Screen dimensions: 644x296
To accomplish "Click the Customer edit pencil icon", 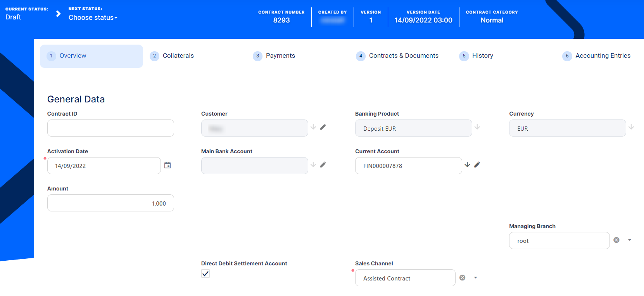I will click(323, 127).
